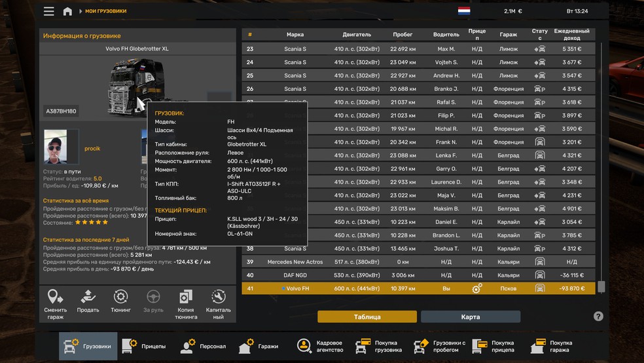Select truck row with Maja V.
Image resolution: width=644 pixels, height=363 pixels.
pos(418,195)
